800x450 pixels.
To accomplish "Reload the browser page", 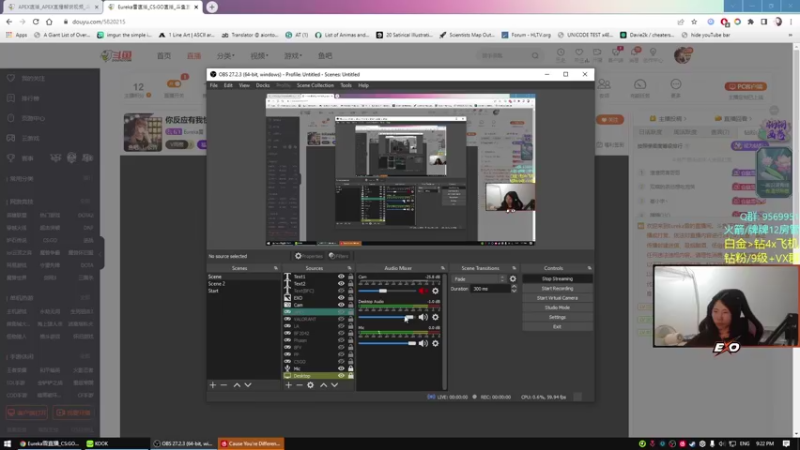I will 36,22.
